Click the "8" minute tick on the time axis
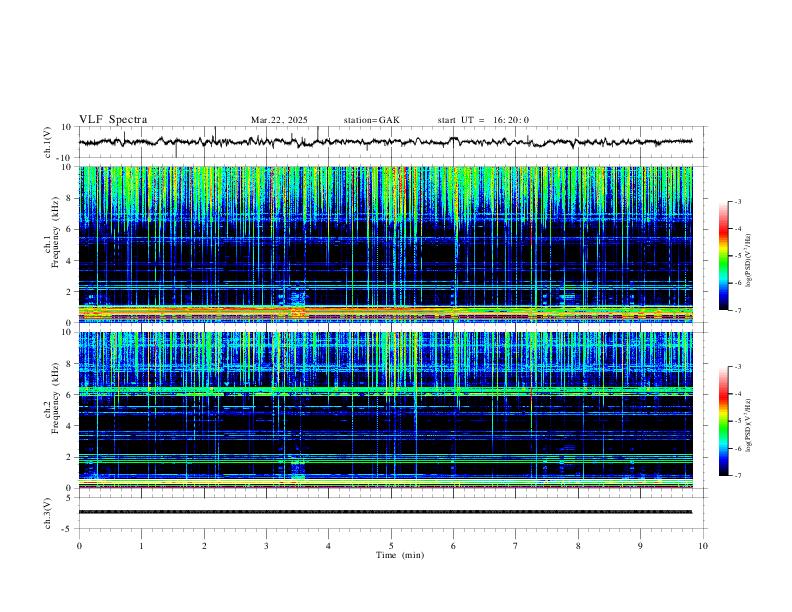The height and width of the screenshot is (612, 792). (578, 546)
